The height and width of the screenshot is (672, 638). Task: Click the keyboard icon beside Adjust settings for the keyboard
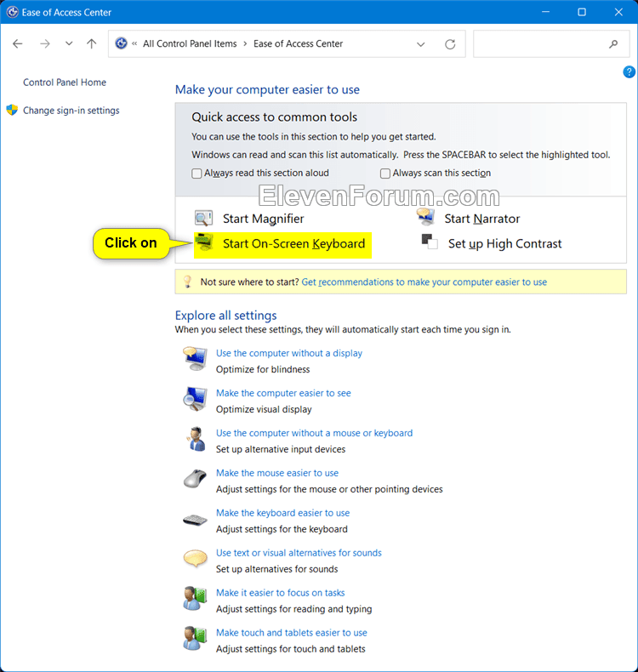coord(195,521)
